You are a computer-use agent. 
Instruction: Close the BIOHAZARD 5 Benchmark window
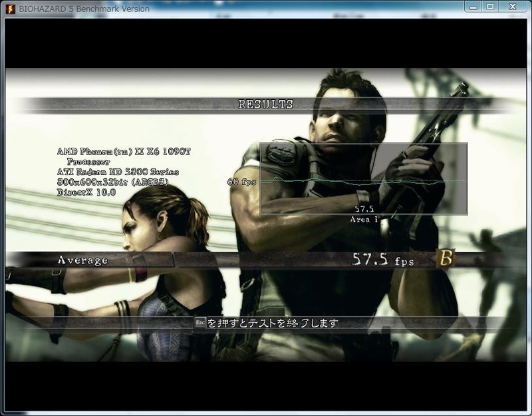click(512, 7)
